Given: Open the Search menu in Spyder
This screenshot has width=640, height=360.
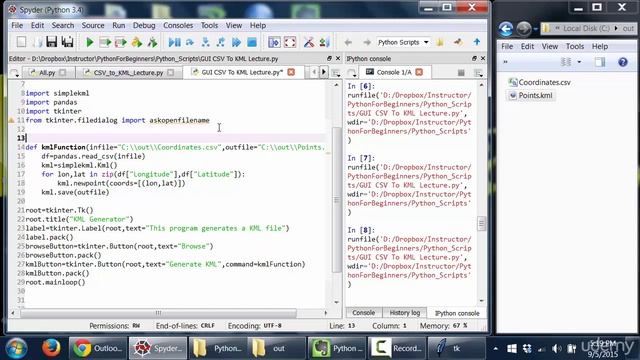Looking at the screenshot, I should point(62,25).
